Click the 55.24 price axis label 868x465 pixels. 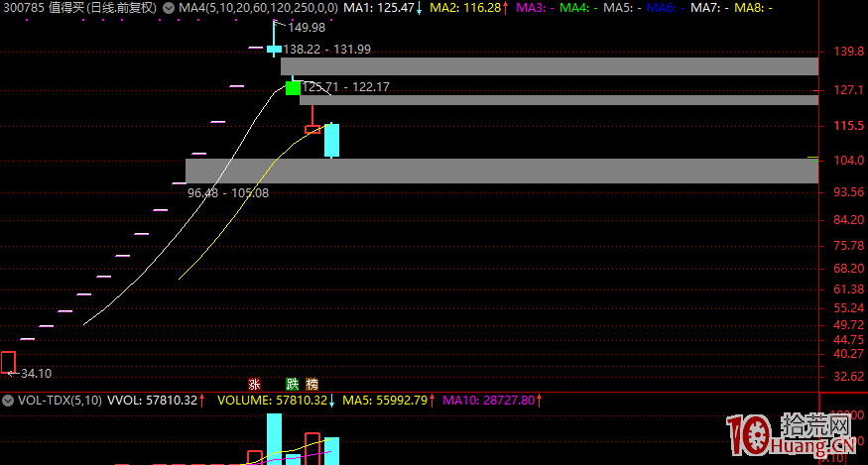pyautogui.click(x=849, y=307)
